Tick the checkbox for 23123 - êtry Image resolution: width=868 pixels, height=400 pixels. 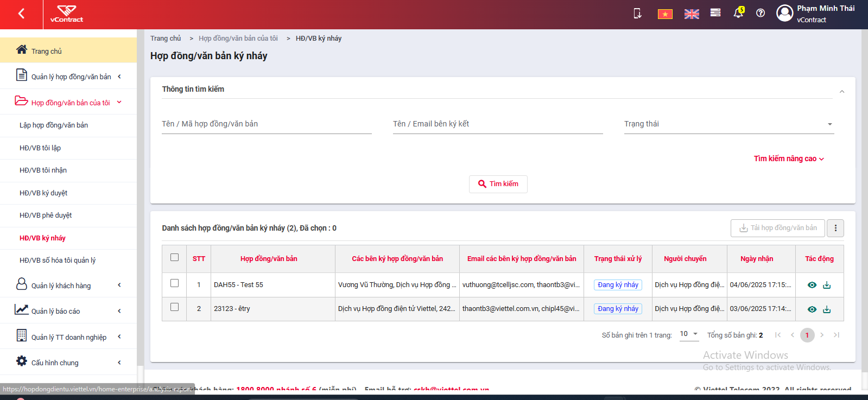pyautogui.click(x=174, y=307)
